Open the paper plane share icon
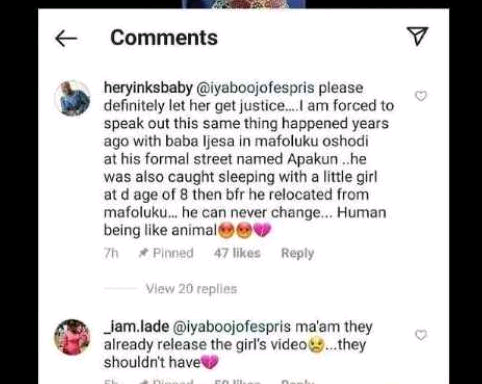The width and height of the screenshot is (482, 384). click(x=417, y=36)
